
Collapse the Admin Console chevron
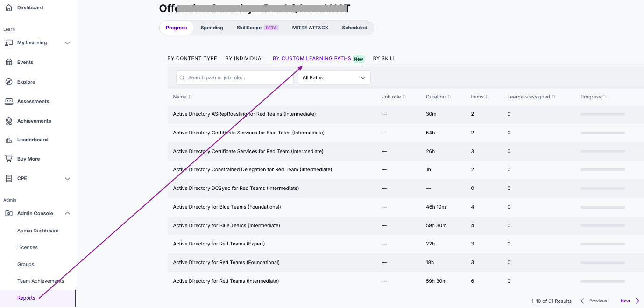coord(67,213)
